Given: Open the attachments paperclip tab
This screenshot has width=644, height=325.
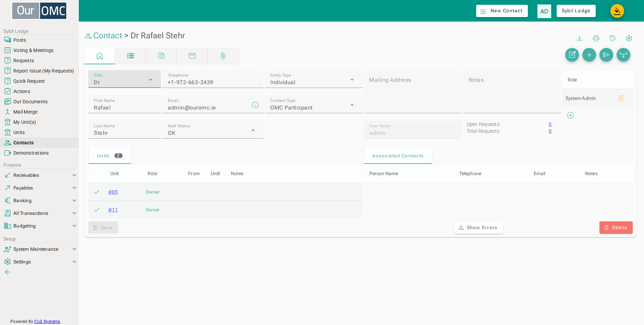Looking at the screenshot, I should coord(223,56).
